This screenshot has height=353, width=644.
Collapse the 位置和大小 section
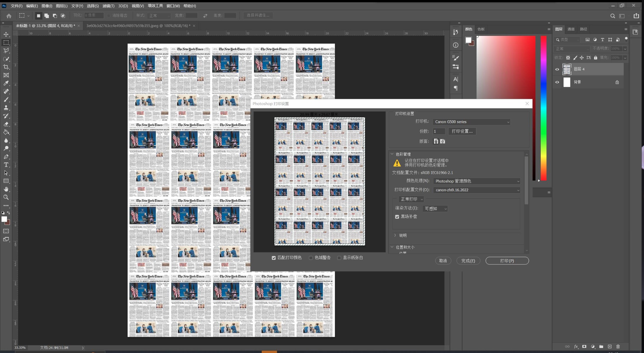click(x=392, y=247)
